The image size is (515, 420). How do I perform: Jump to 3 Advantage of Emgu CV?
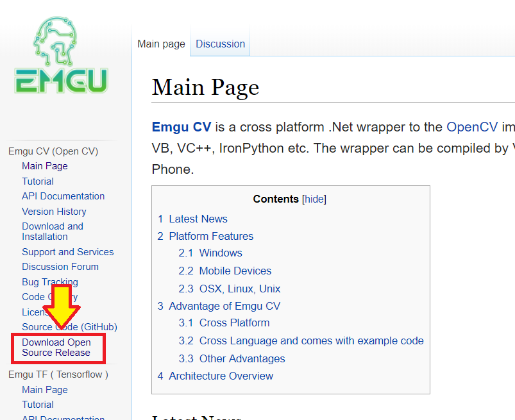(219, 306)
